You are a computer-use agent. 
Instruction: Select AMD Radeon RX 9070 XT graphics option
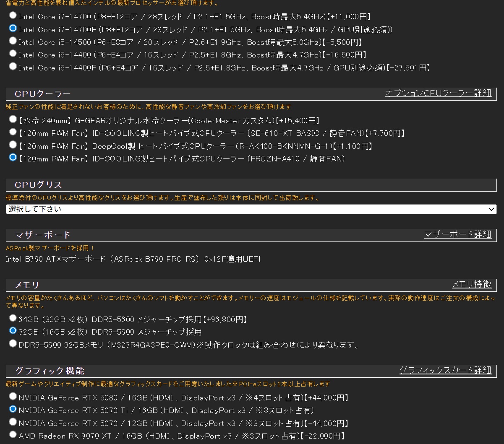[x=13, y=434]
